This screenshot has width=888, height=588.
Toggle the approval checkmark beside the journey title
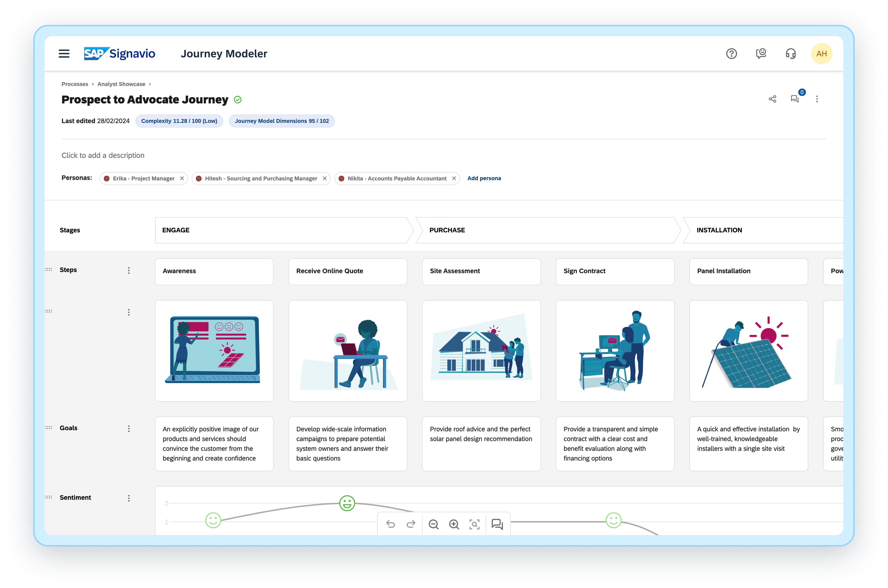(x=237, y=99)
